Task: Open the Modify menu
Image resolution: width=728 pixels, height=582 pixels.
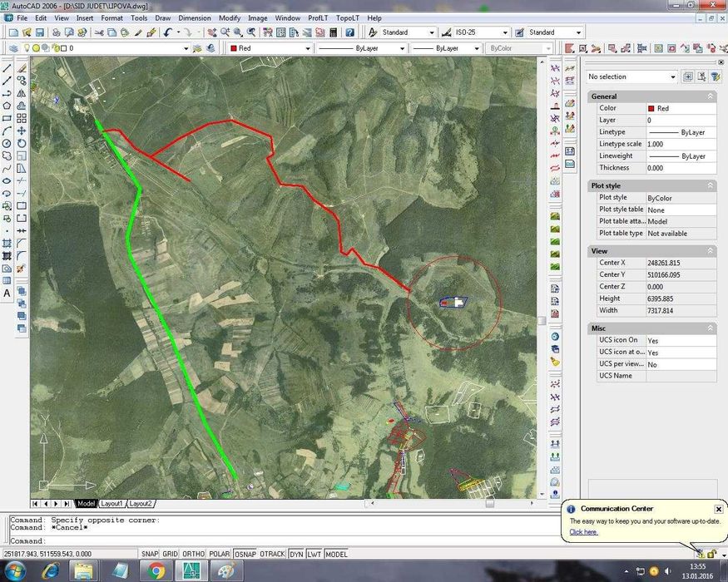Action: 230,18
